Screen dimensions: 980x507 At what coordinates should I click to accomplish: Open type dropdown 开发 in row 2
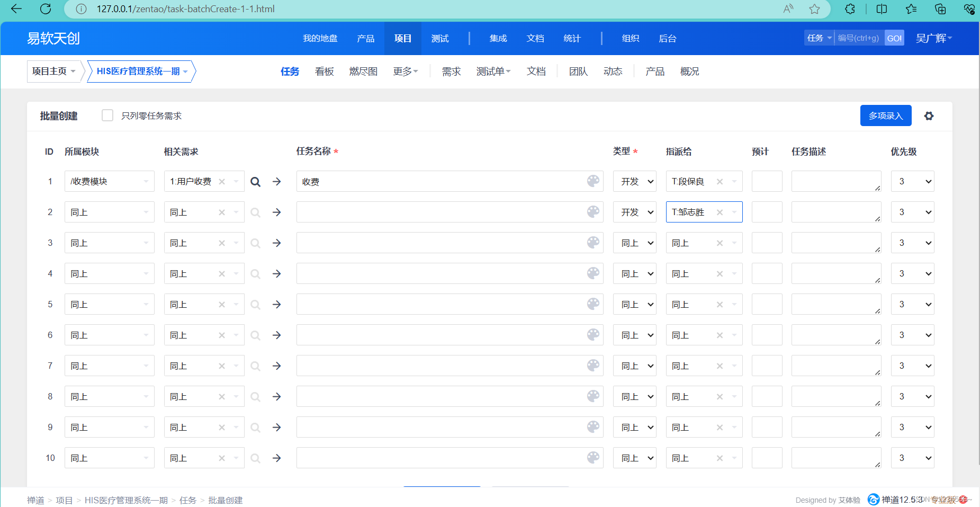[634, 212]
